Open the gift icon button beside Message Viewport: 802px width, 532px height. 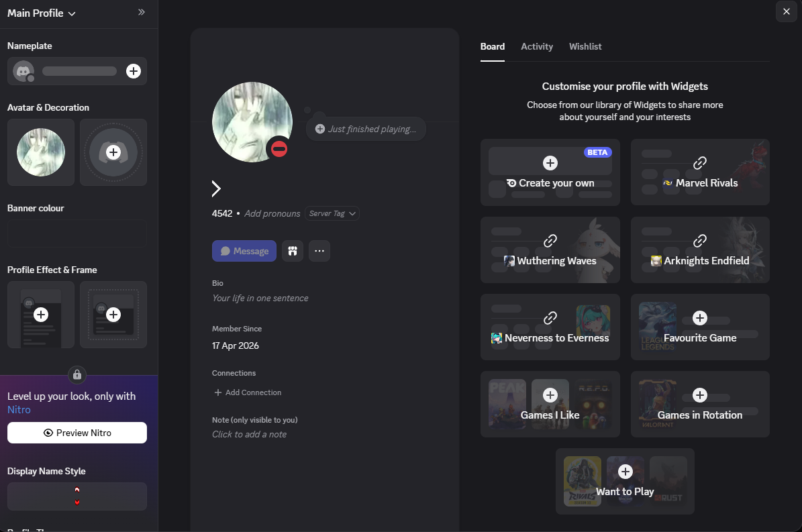point(293,251)
